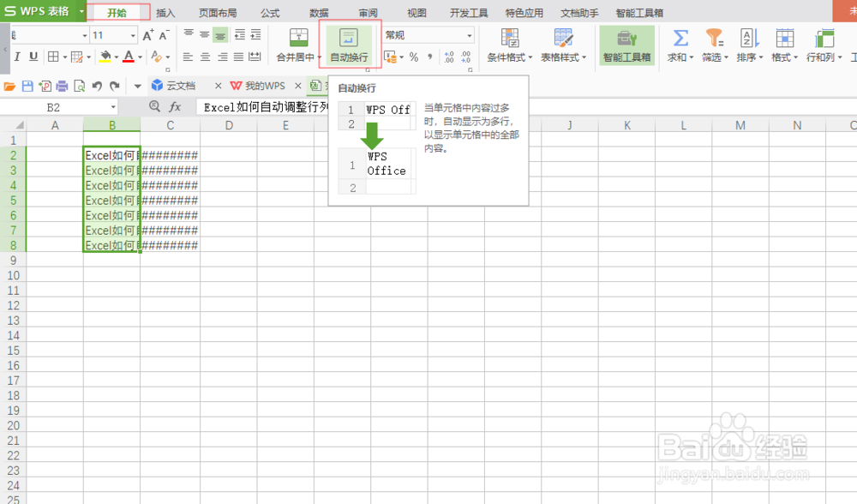The height and width of the screenshot is (504, 857).
Task: Increase cell indent
Action: coord(255,35)
